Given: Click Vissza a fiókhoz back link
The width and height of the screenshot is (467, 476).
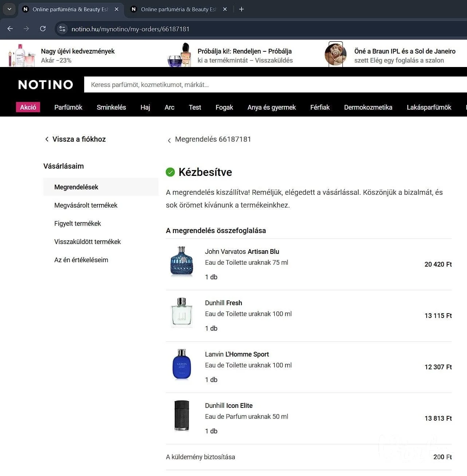Looking at the screenshot, I should coord(75,139).
